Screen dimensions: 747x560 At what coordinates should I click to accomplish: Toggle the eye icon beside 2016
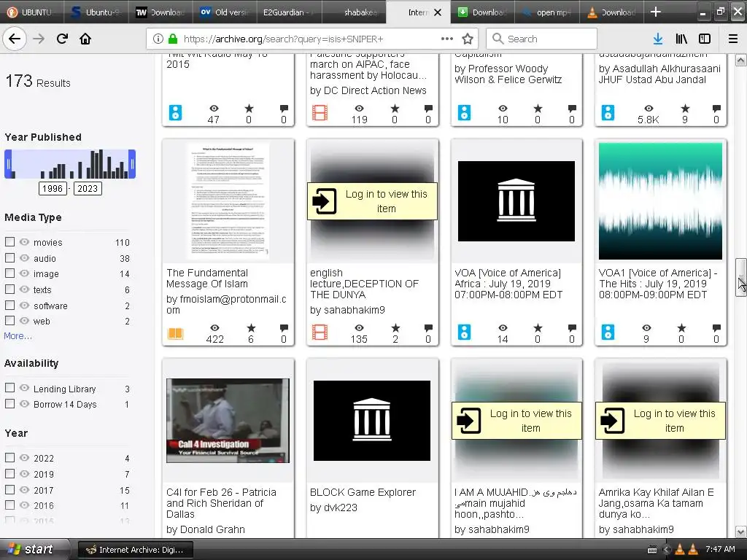point(24,505)
